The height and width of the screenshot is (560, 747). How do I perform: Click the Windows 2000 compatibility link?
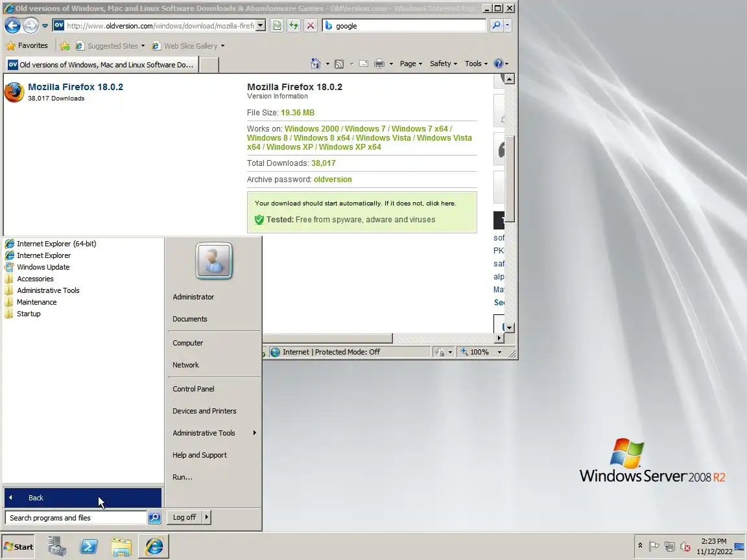point(312,128)
